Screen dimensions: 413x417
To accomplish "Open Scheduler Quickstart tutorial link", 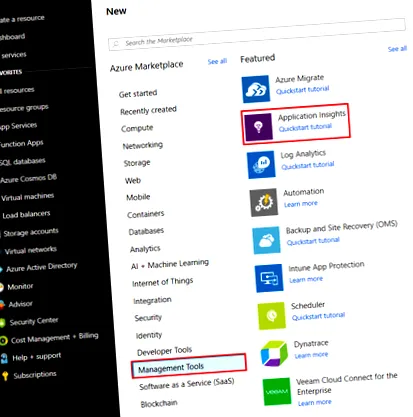I will click(x=318, y=316).
